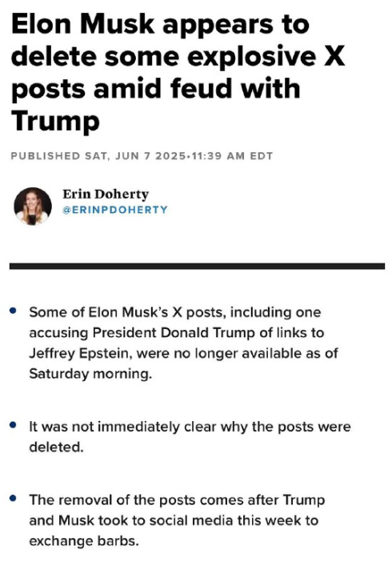Click the 11:39 AM EDT timestamp

231,156
